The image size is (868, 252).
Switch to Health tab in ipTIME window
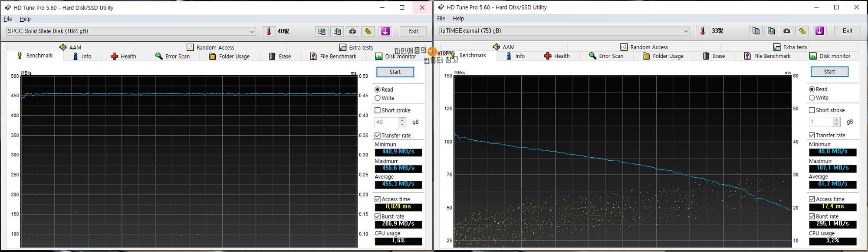557,56
